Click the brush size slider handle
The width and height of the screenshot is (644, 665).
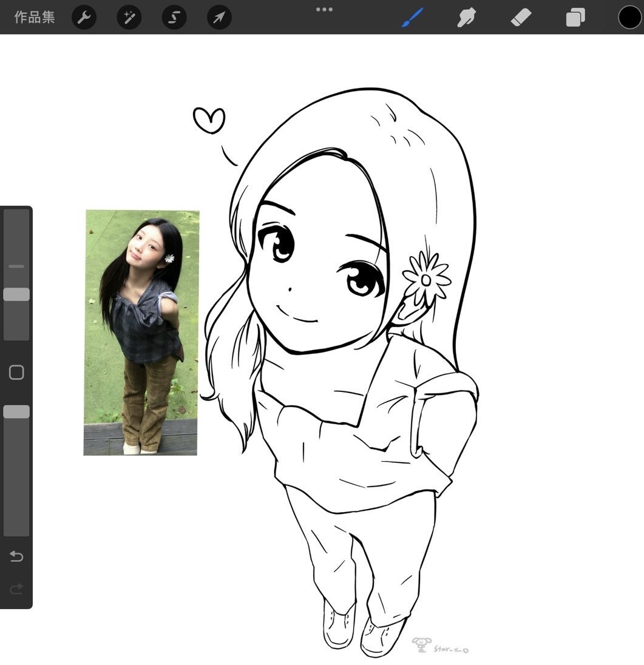16,294
